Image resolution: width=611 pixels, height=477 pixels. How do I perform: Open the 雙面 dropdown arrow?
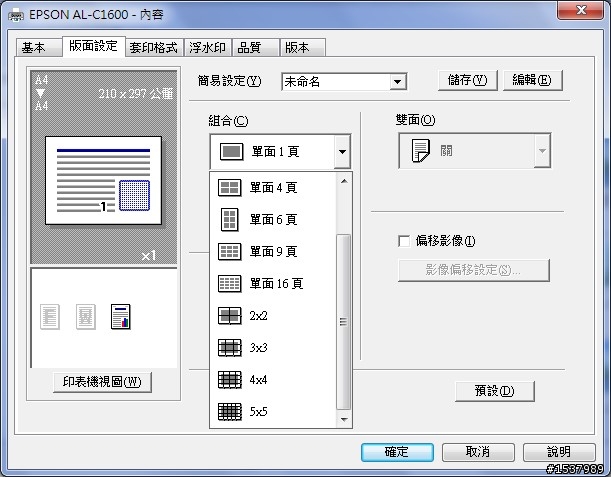coord(542,151)
